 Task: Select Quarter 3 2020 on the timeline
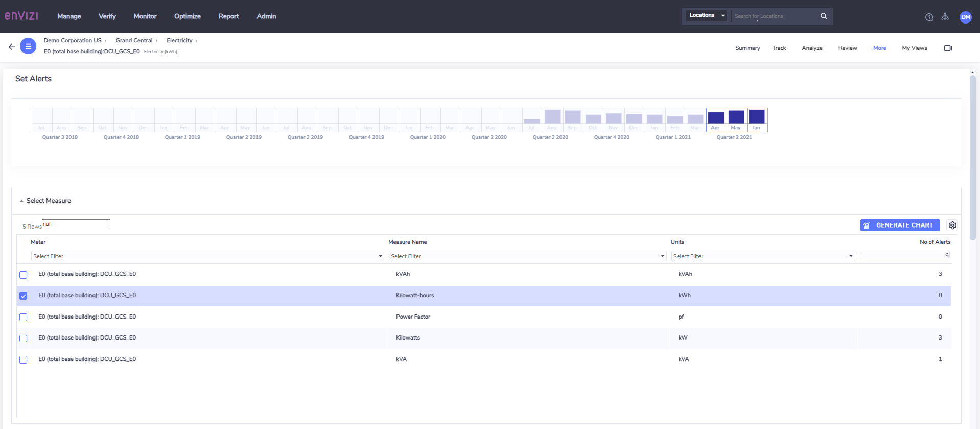coord(550,137)
